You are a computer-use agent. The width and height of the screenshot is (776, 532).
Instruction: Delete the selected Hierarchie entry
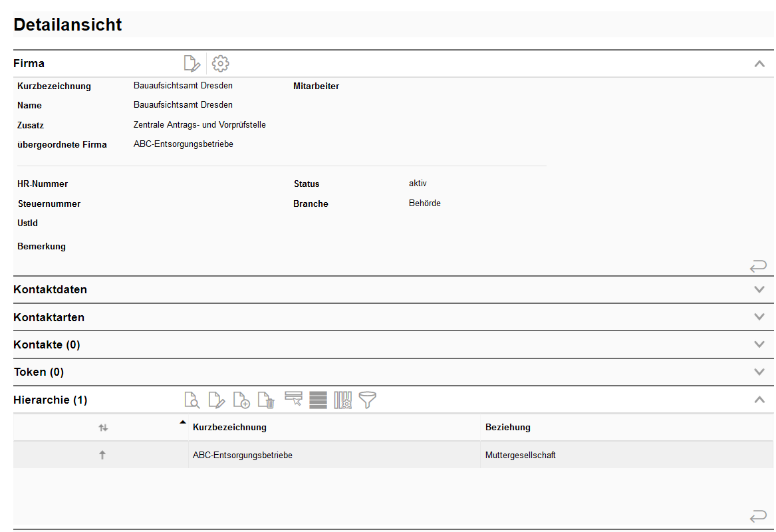(267, 400)
